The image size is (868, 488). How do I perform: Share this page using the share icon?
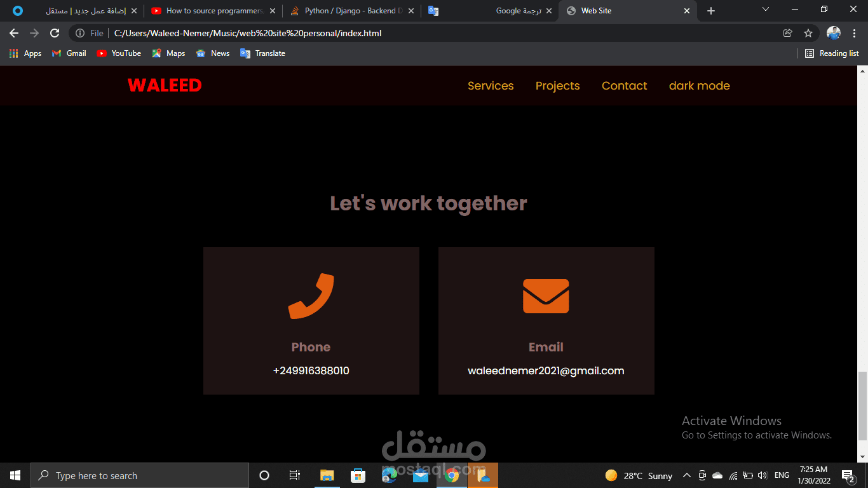point(788,33)
